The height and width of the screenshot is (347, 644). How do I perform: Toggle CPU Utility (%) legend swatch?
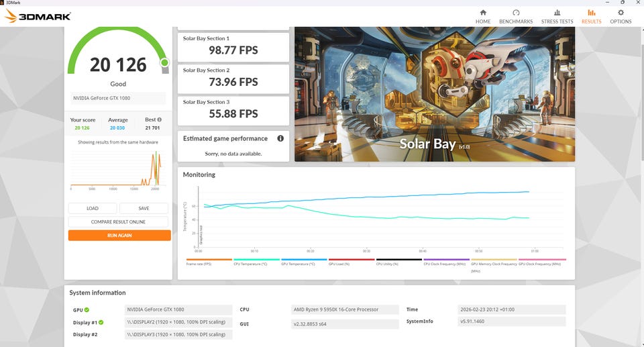[x=399, y=260]
